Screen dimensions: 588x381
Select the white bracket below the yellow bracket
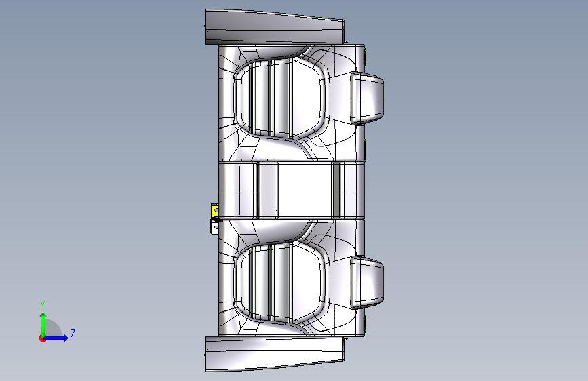[x=214, y=226]
